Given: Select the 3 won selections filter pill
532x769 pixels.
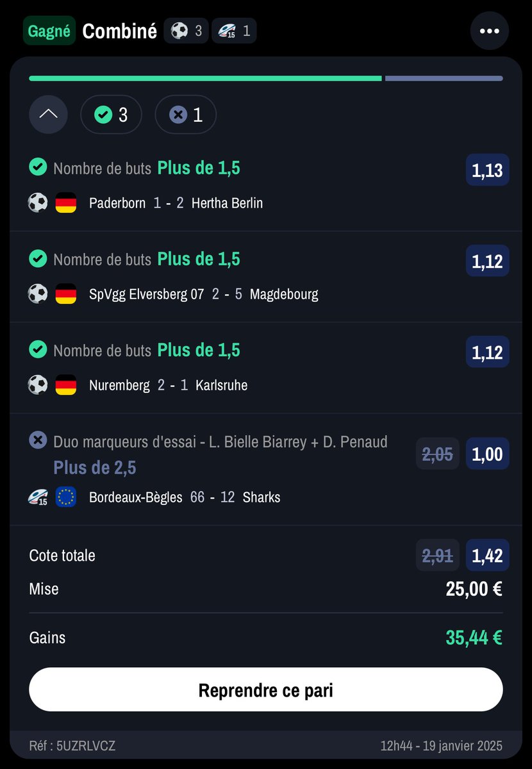Looking at the screenshot, I should click(111, 115).
